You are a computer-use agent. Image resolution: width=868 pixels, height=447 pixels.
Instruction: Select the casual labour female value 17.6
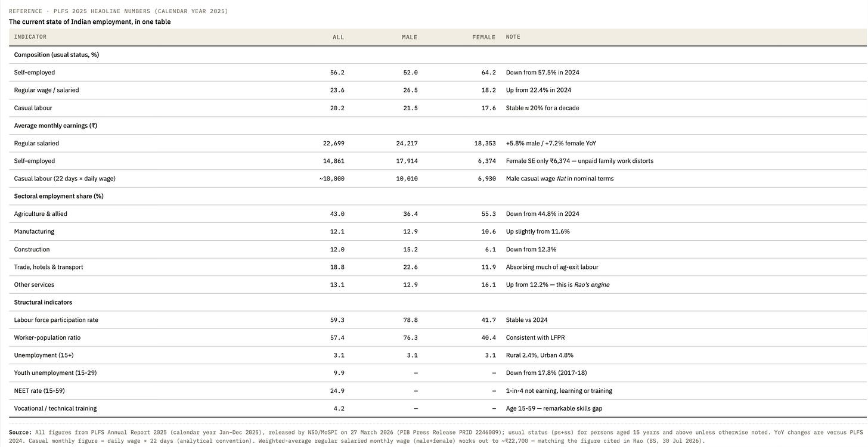point(489,108)
